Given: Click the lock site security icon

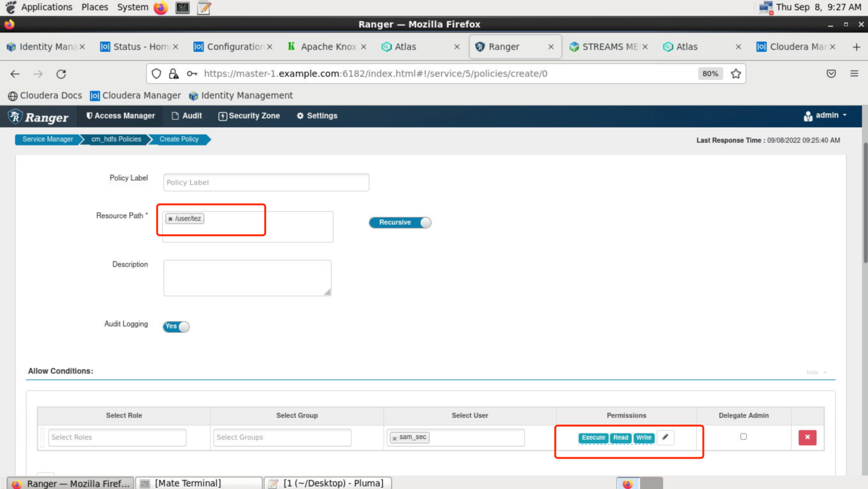Looking at the screenshot, I should point(174,74).
